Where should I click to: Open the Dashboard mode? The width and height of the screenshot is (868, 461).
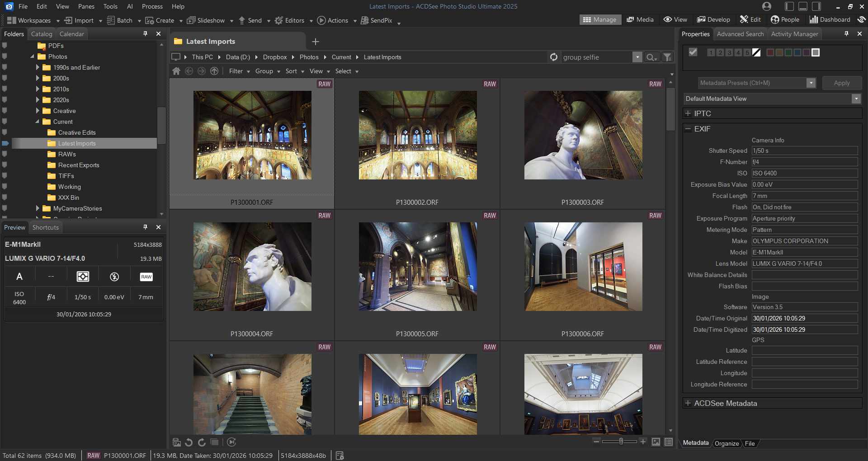[x=830, y=19]
